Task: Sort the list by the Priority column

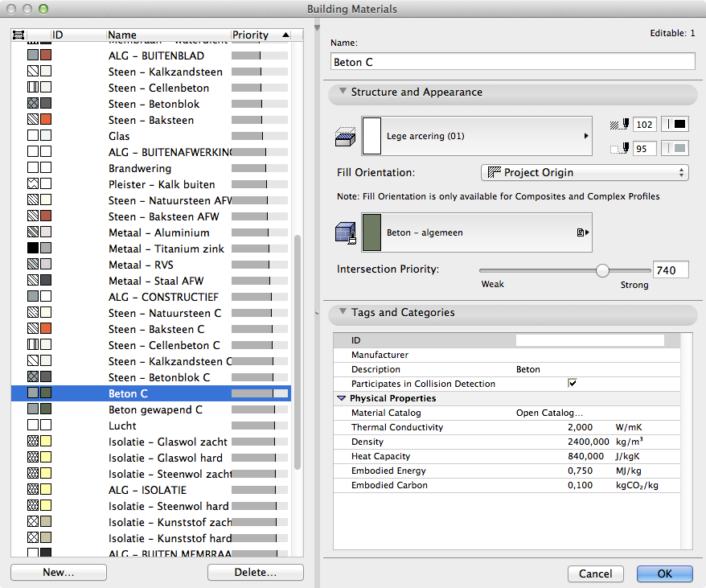Action: [x=261, y=35]
